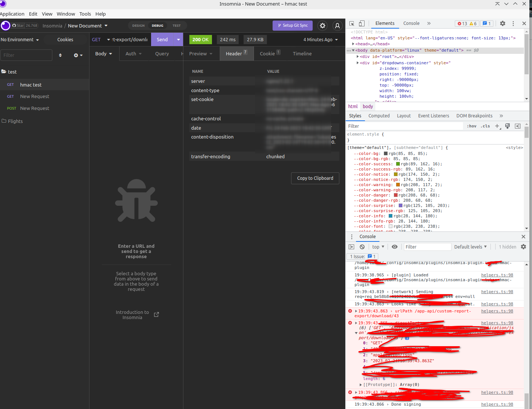Expand the head element in the Elements tree

tap(353, 44)
